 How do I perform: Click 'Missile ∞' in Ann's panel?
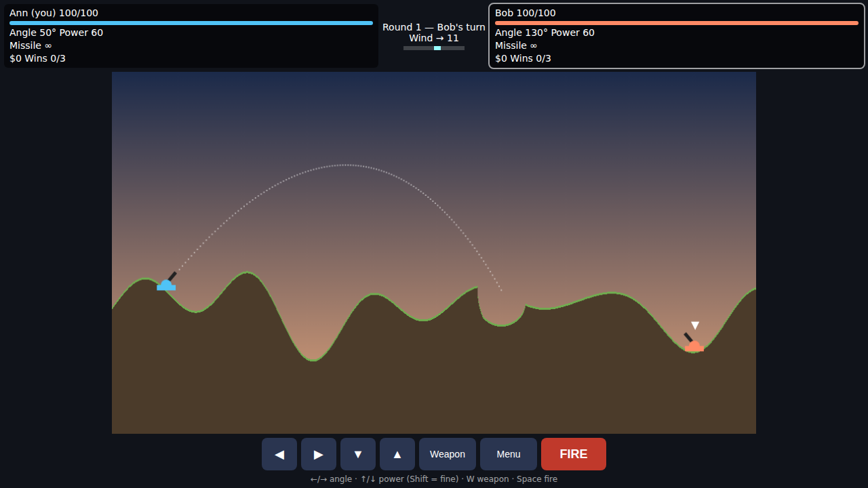[31, 45]
